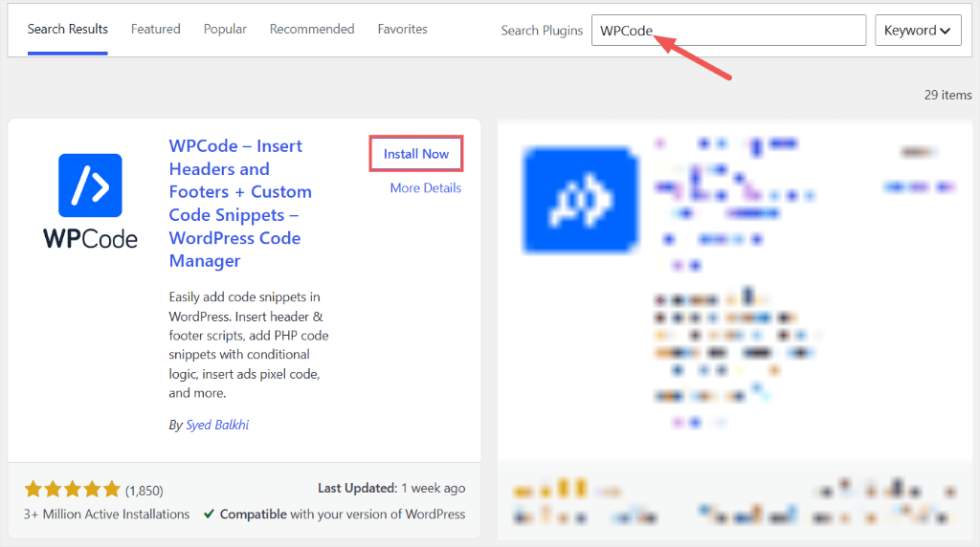Viewport: 980px width, 547px height.
Task: Click the "29 items" count text
Action: click(x=948, y=95)
